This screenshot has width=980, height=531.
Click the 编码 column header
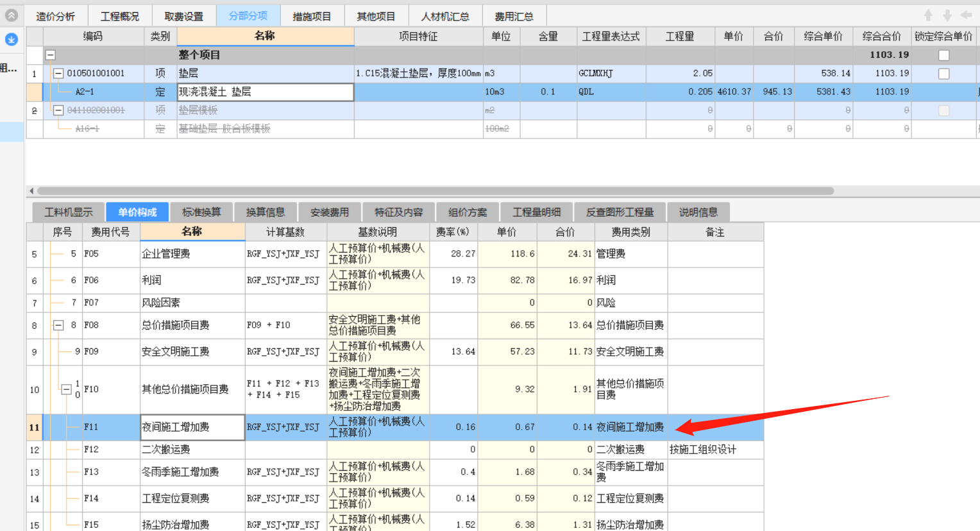click(94, 37)
